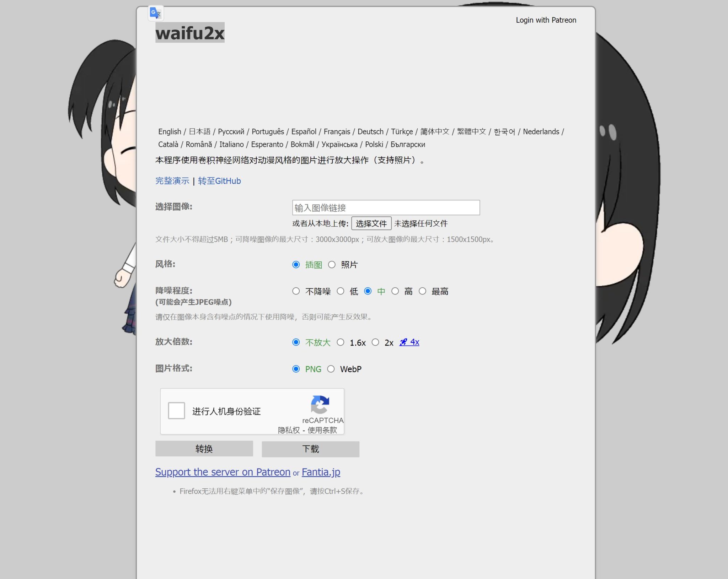The width and height of the screenshot is (728, 579).
Task: Switch the page language to 日本語
Action: [x=200, y=131]
